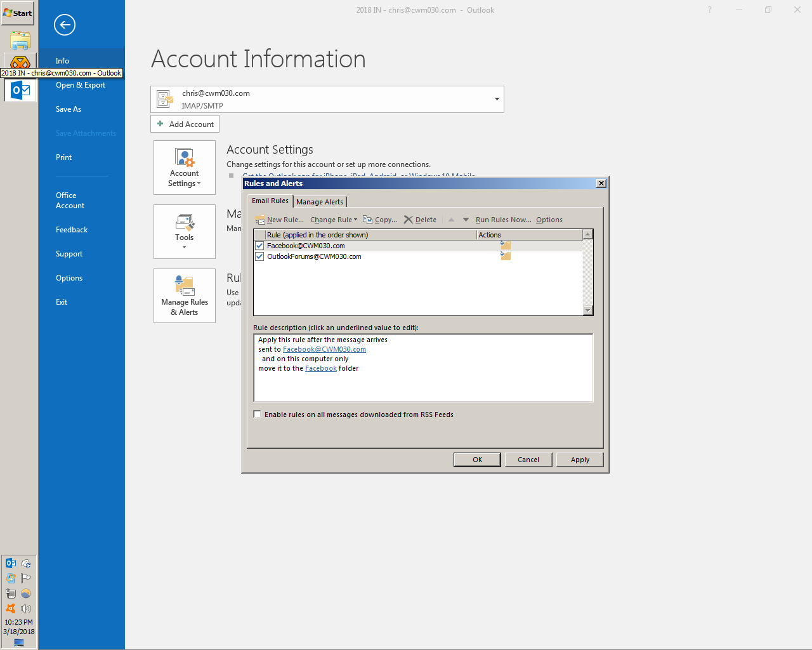Click the Show Desktop icon below the clock
Viewport: 812px width, 650px height.
coord(19,643)
